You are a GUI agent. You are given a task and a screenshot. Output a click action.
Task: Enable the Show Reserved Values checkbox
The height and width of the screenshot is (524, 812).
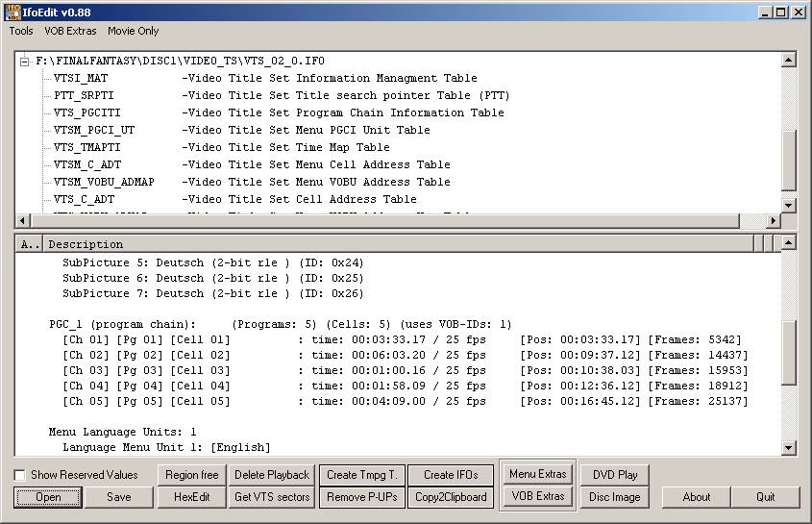tap(20, 475)
